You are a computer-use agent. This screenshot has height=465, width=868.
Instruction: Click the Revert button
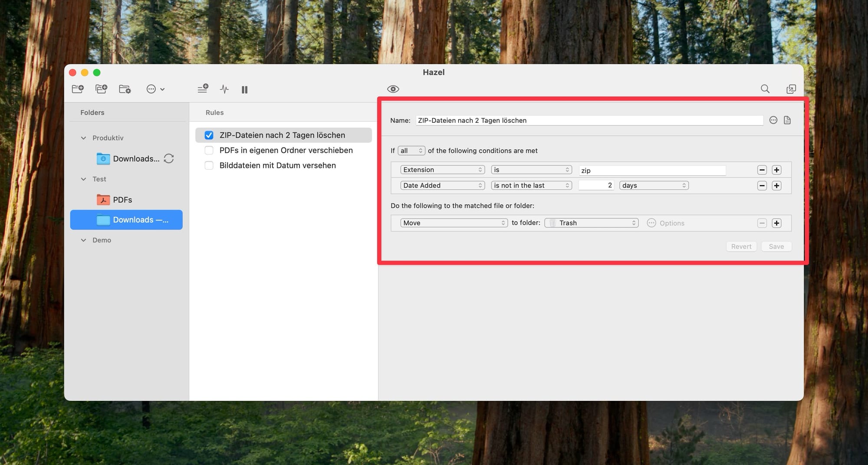point(741,246)
